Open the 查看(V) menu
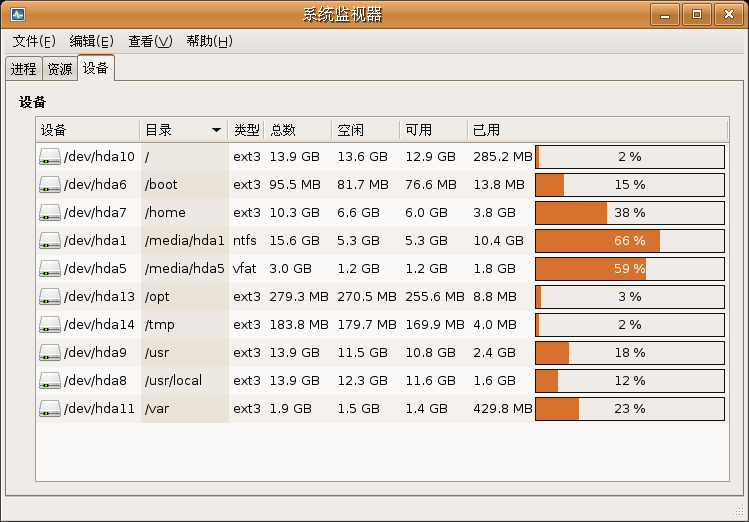749x522 pixels. tap(150, 42)
